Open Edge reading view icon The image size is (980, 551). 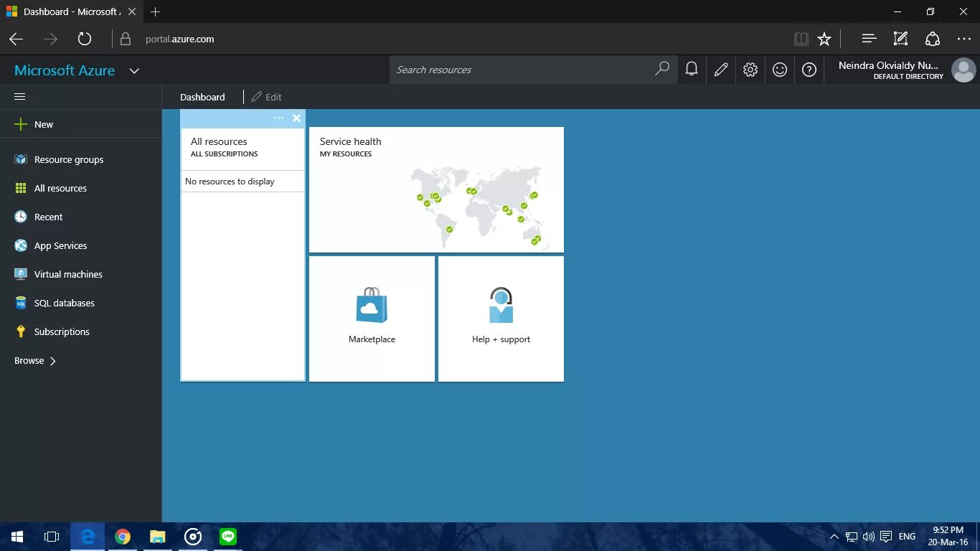pyautogui.click(x=801, y=39)
